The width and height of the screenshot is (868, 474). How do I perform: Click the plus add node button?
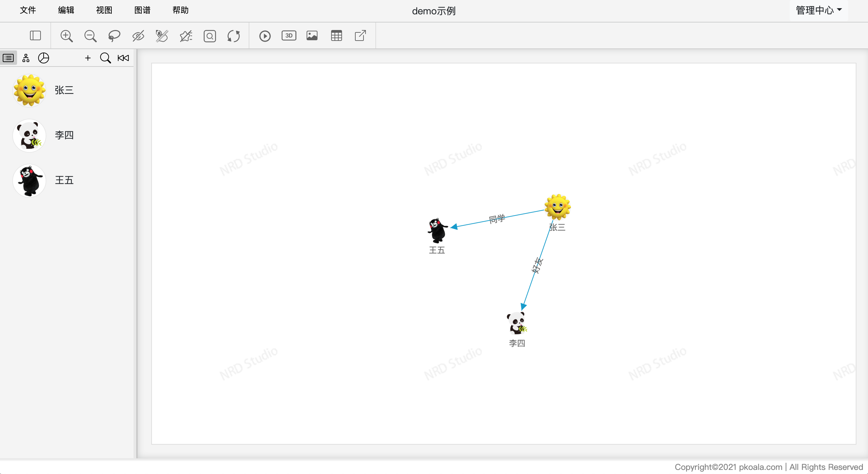88,58
